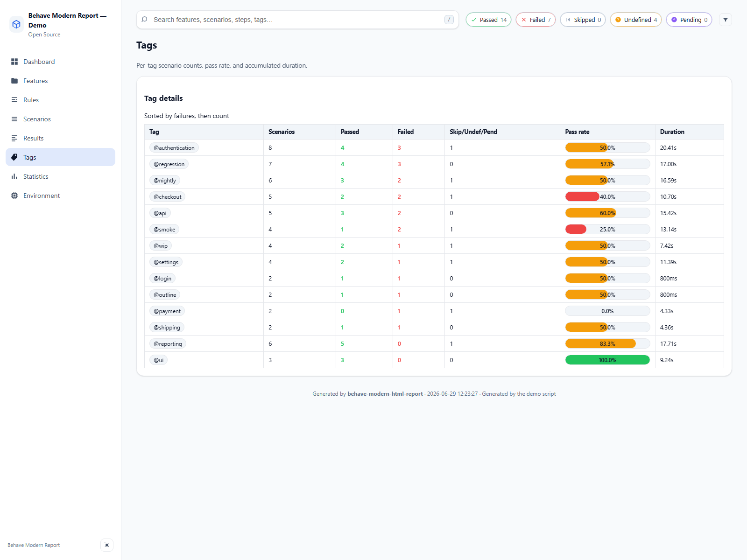Screen dimensions: 747x560
Task: Navigate to the Statistics page
Action: [60, 176]
